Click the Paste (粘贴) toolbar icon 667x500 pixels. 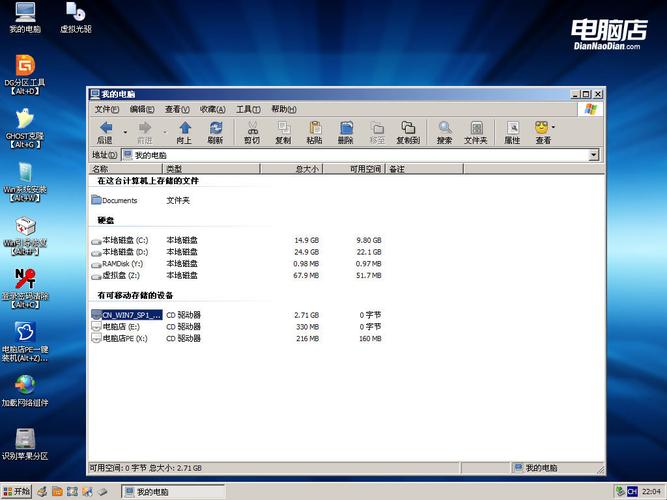(x=314, y=132)
